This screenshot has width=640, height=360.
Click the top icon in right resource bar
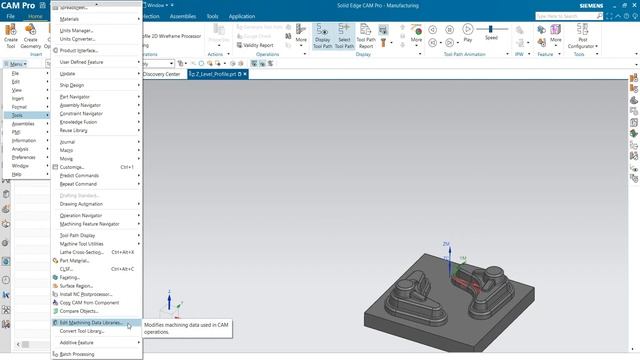point(633,78)
